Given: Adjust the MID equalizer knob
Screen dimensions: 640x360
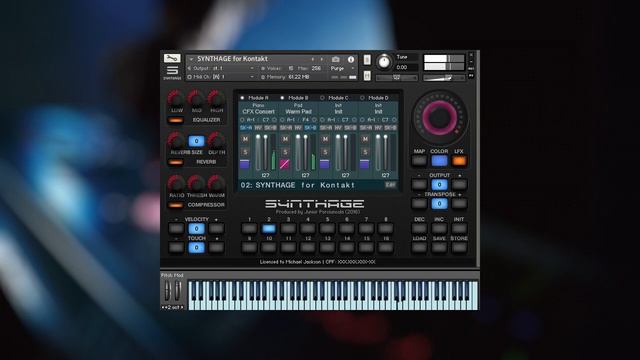Looking at the screenshot, I should click(196, 99).
